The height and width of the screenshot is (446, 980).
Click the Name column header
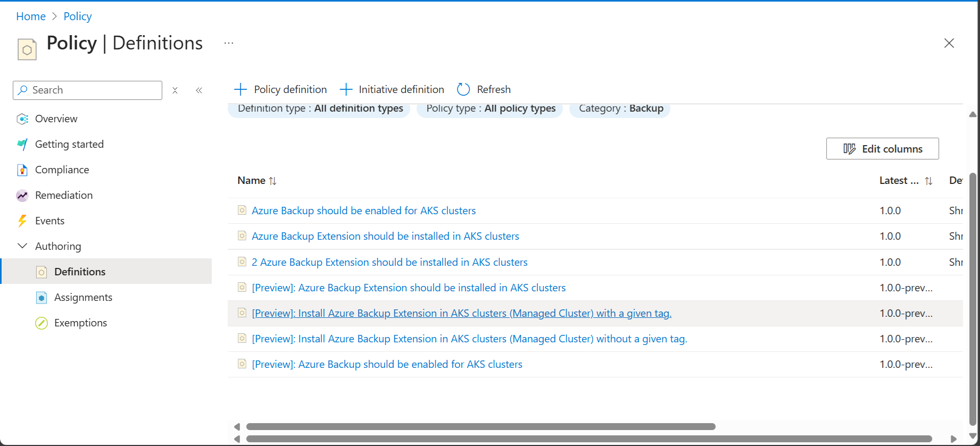pyautogui.click(x=252, y=181)
